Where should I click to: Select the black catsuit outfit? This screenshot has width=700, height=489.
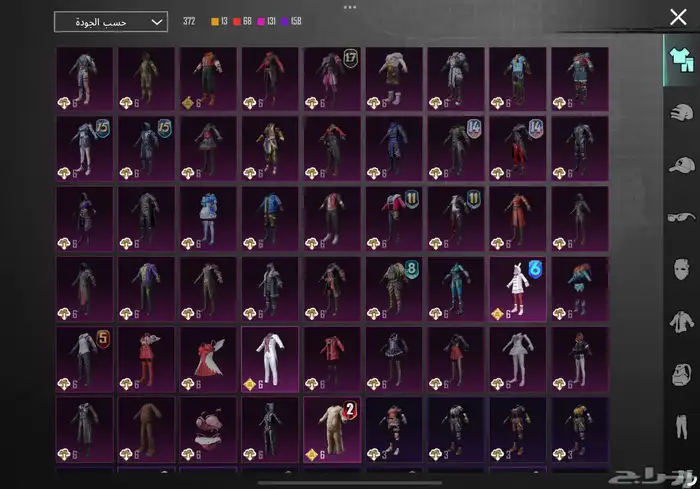coord(270,430)
